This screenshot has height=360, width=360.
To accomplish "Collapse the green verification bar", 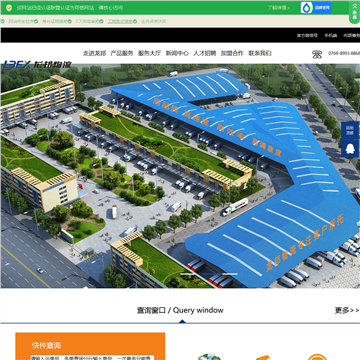I will pos(354,11).
